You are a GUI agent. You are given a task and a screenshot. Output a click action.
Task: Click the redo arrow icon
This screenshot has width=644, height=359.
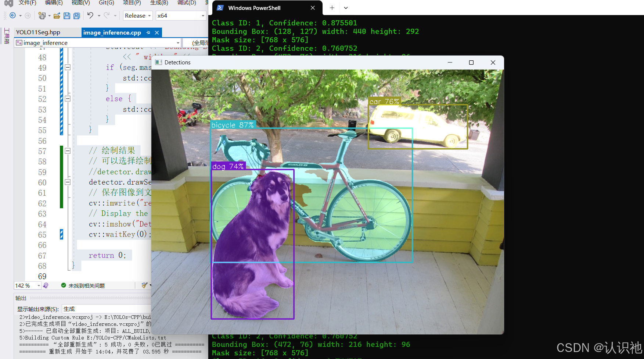[107, 15]
